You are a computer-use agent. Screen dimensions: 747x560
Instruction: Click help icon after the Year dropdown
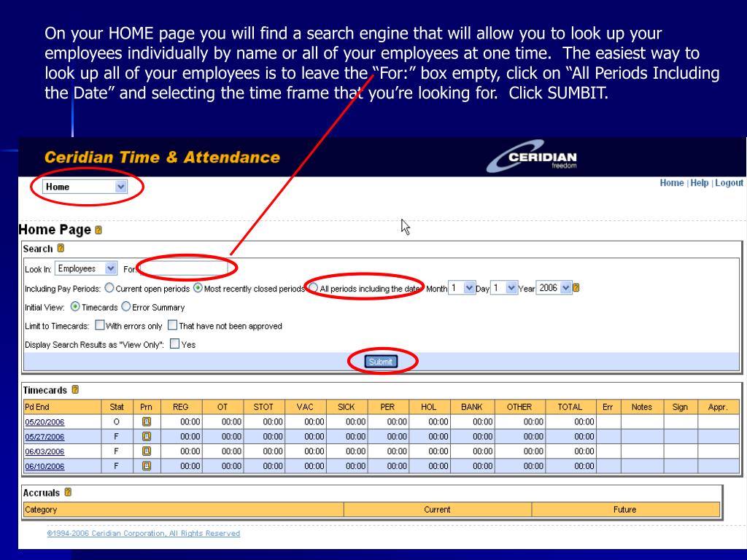click(x=576, y=287)
